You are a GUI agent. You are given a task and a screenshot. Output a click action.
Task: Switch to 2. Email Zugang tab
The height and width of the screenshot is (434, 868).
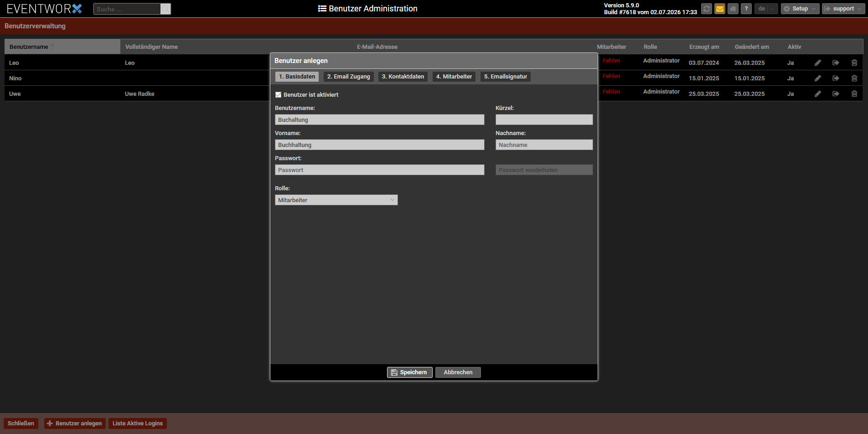(x=349, y=77)
